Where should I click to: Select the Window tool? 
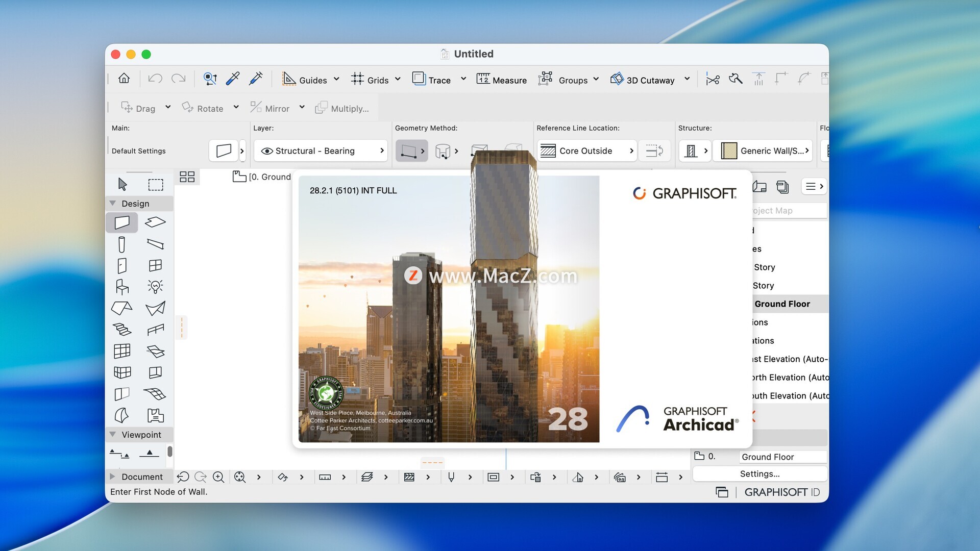coord(155,265)
